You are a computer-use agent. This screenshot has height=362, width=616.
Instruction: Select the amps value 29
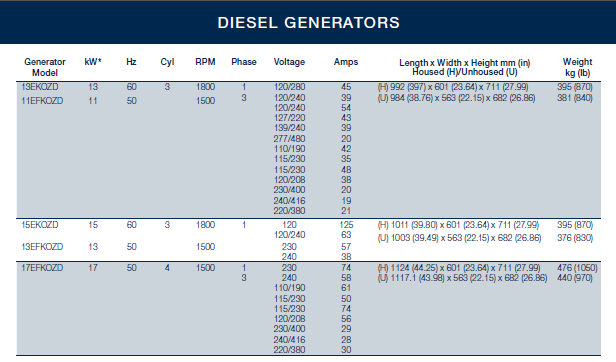click(x=346, y=329)
